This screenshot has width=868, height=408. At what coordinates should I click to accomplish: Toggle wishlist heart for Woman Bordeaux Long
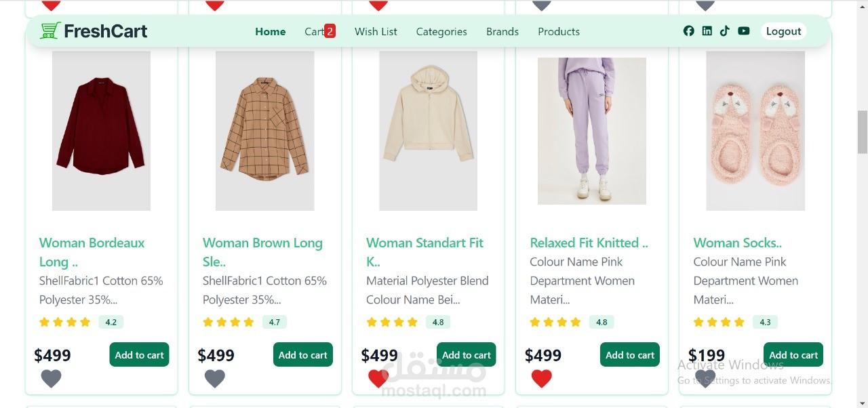tap(51, 379)
